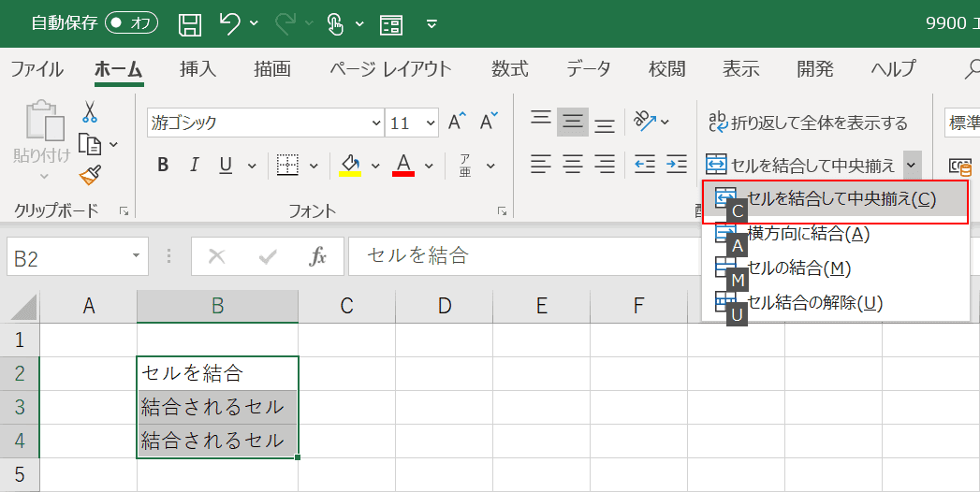Image resolution: width=980 pixels, height=492 pixels.
Task: Select column C header
Action: [346, 306]
